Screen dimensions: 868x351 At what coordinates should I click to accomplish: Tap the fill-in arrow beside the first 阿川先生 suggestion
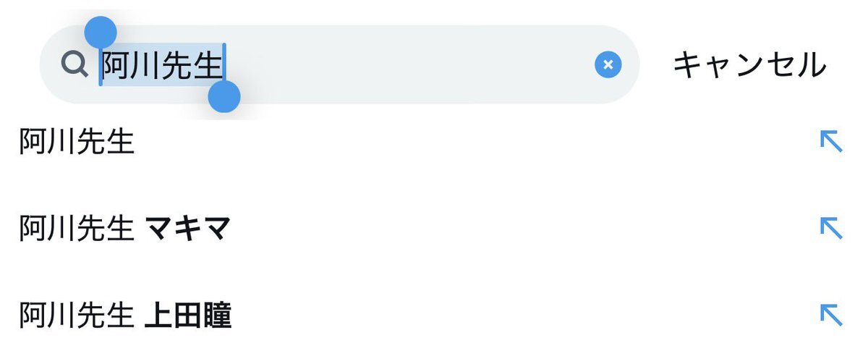pyautogui.click(x=831, y=141)
